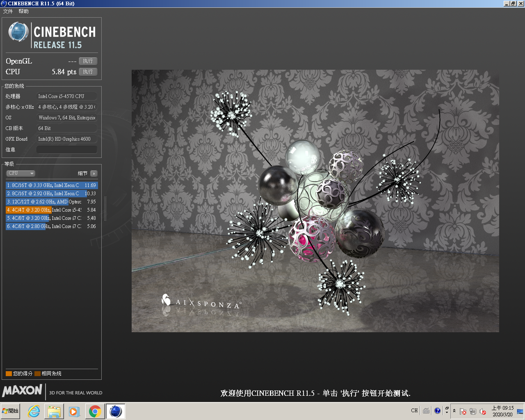Click the panel splitter grip handle

pos(105,208)
